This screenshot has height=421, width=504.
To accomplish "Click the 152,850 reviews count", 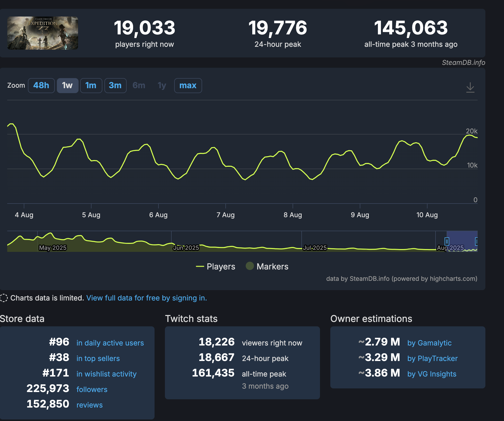I will pyautogui.click(x=48, y=404).
